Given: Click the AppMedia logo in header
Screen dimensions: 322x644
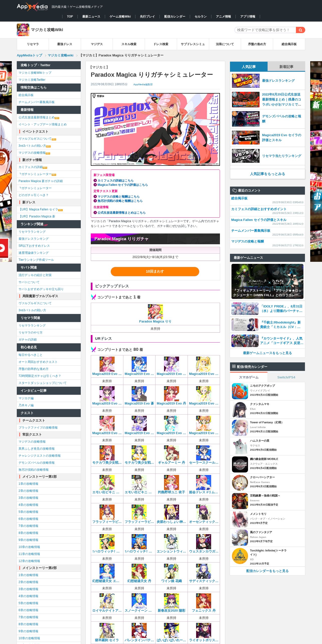Looking at the screenshot, I should [x=32, y=7].
